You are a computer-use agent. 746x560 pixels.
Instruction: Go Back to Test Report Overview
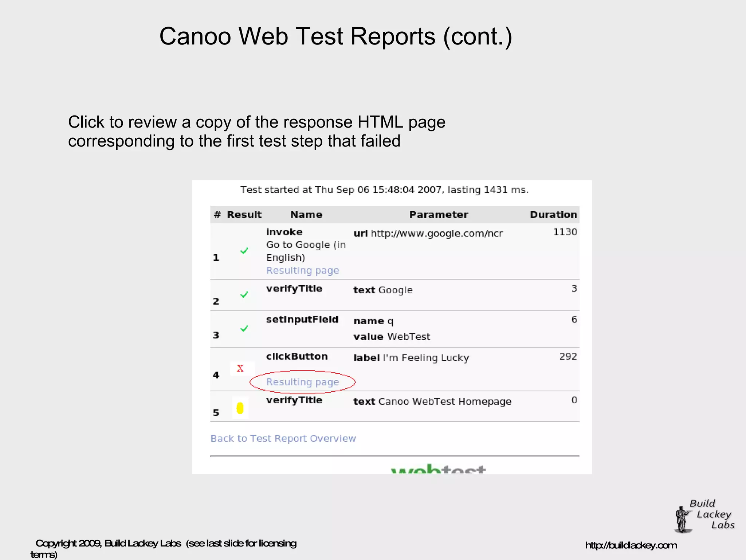pyautogui.click(x=283, y=438)
